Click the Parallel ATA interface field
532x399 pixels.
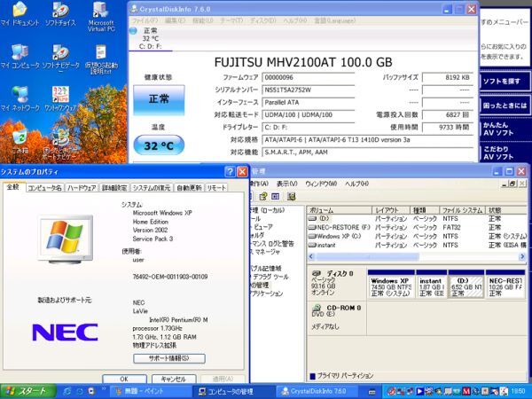[x=308, y=103]
